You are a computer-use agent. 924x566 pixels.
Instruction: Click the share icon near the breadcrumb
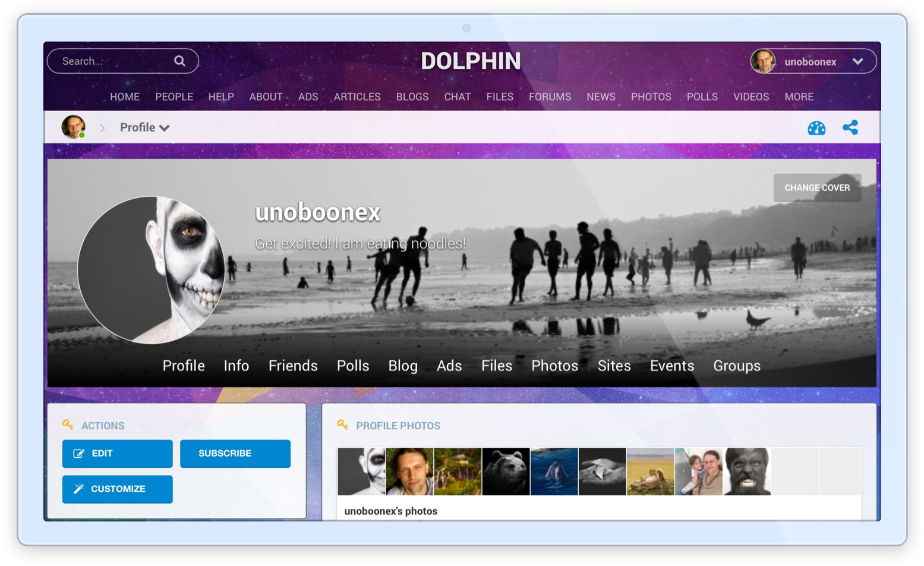click(851, 127)
